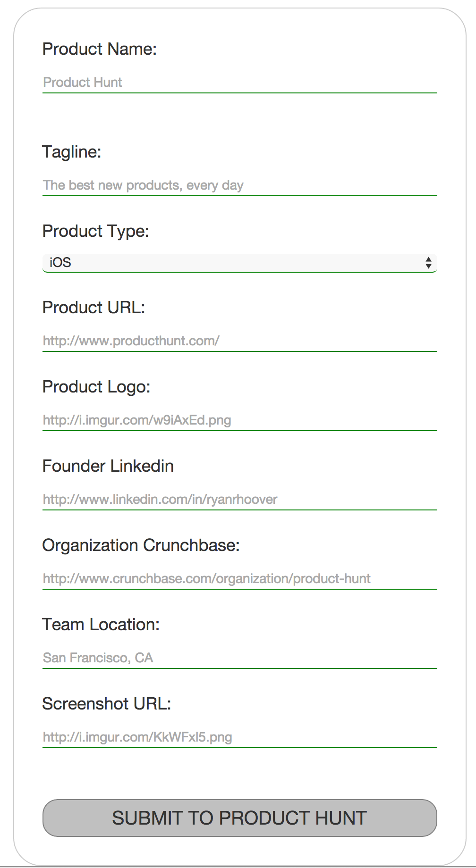Click the "Screenshot URL:" label
The height and width of the screenshot is (868, 476).
click(107, 704)
